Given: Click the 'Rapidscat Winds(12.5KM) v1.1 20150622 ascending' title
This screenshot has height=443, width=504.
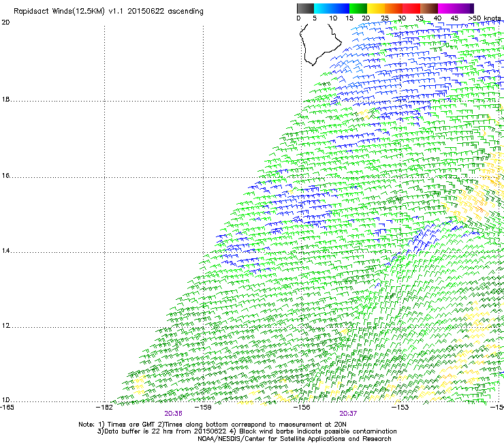Looking at the screenshot, I should click(108, 12).
